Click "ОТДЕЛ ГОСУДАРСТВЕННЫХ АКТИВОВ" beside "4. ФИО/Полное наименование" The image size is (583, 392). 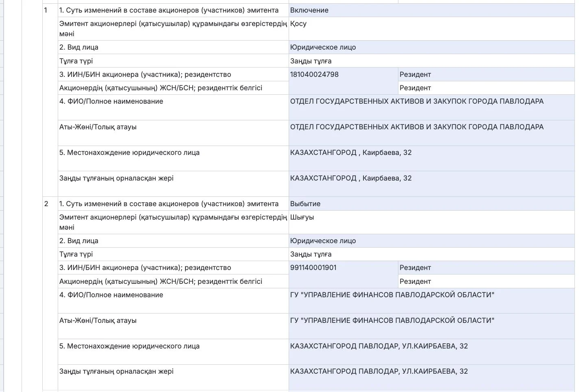[x=417, y=101]
